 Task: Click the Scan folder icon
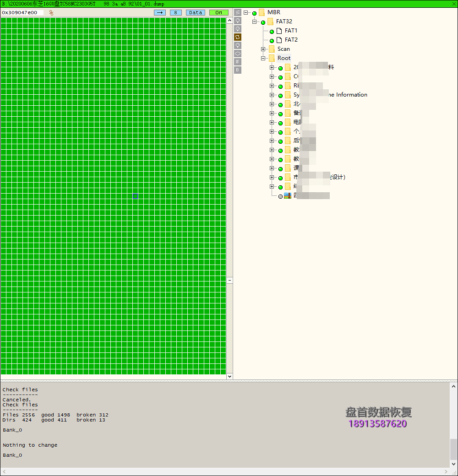(x=272, y=49)
